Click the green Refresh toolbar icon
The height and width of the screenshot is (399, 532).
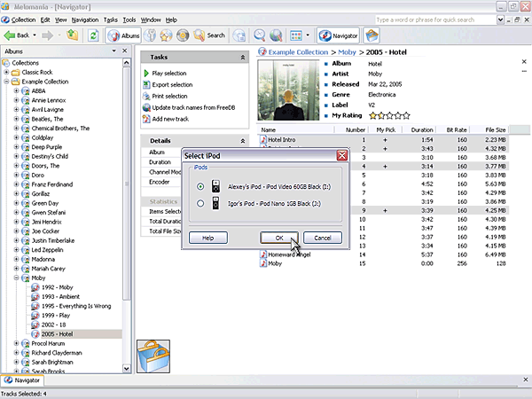click(x=93, y=35)
